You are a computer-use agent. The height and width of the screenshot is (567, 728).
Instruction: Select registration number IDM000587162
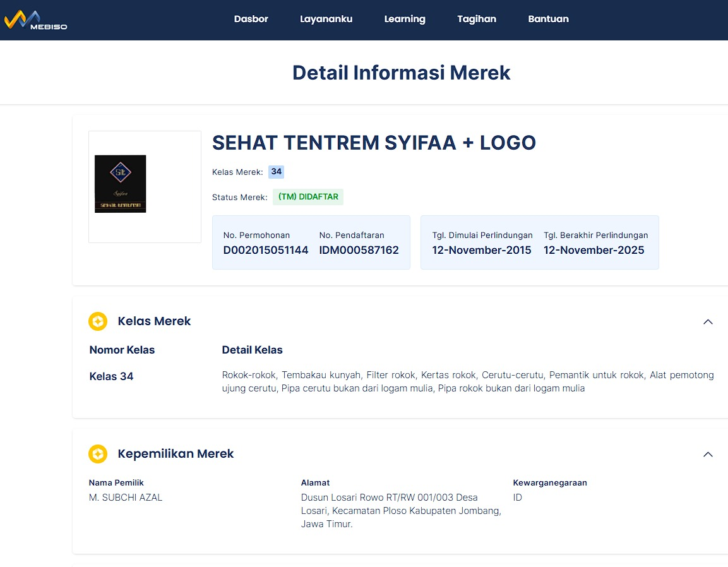[x=359, y=250]
